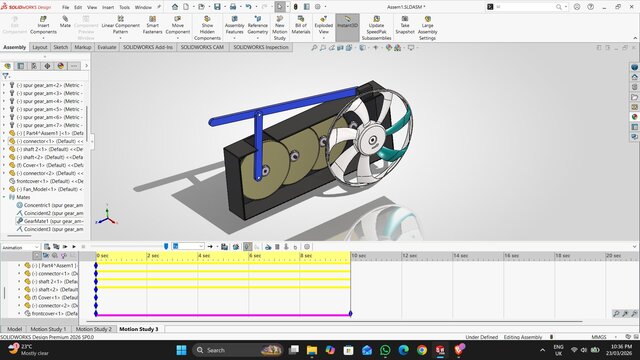Click the timeline end key at 10 sec

point(350,313)
